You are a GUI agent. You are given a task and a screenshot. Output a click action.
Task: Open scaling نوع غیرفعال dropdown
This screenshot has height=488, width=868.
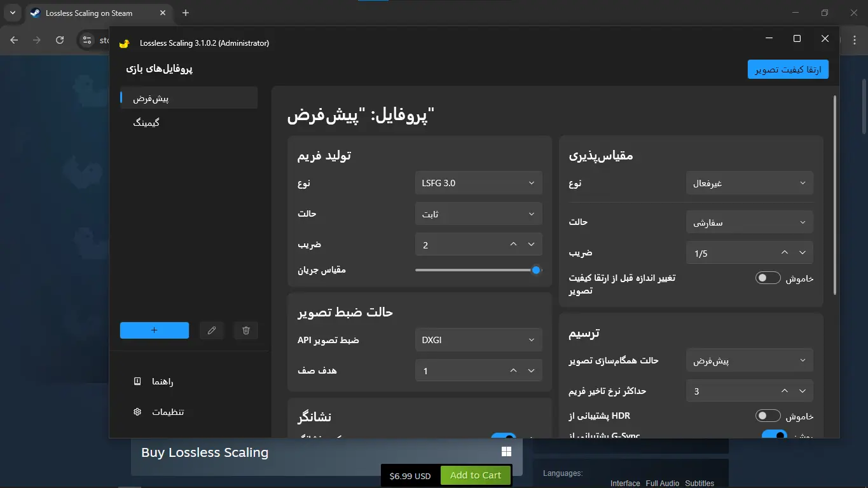(750, 183)
